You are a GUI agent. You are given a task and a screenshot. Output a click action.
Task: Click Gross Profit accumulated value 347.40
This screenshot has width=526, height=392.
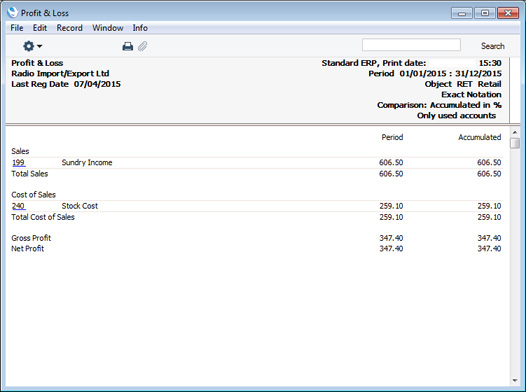(x=489, y=238)
